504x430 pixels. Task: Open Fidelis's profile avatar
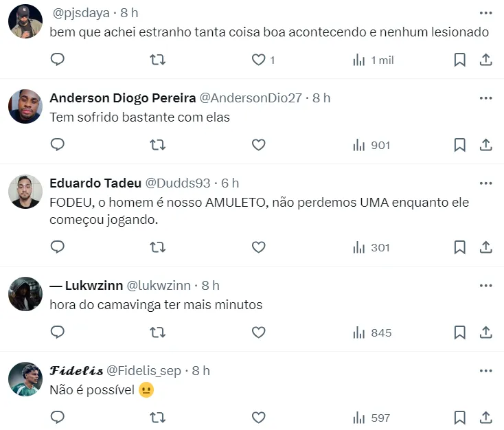pos(25,379)
